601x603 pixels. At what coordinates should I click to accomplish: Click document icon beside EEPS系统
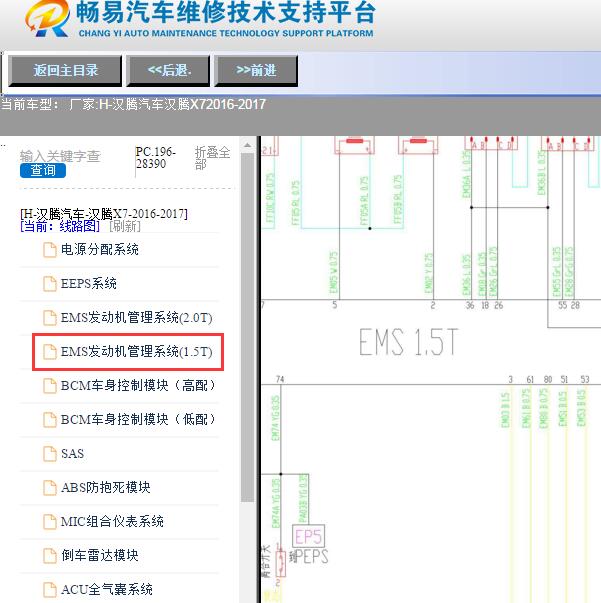[x=50, y=283]
